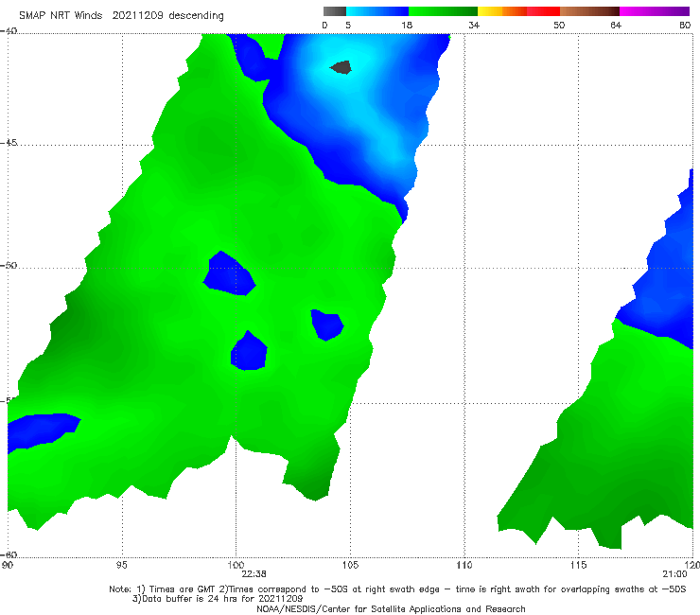
Task: Click the longitude label "95"
Action: tap(121, 566)
